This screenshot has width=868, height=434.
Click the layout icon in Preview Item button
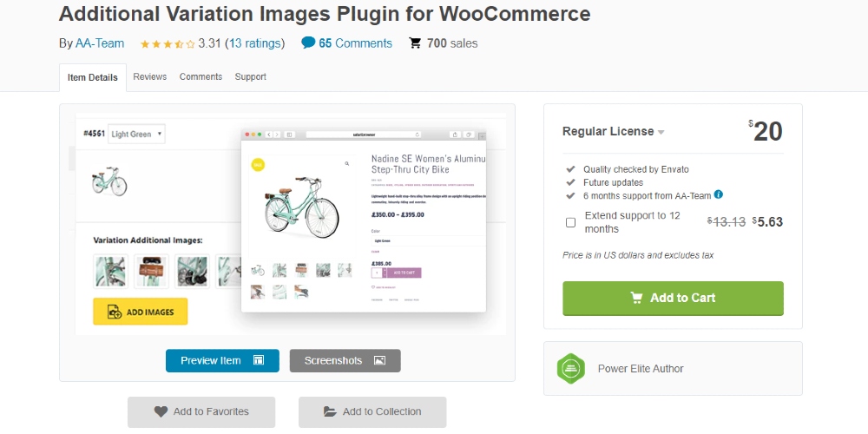point(258,360)
